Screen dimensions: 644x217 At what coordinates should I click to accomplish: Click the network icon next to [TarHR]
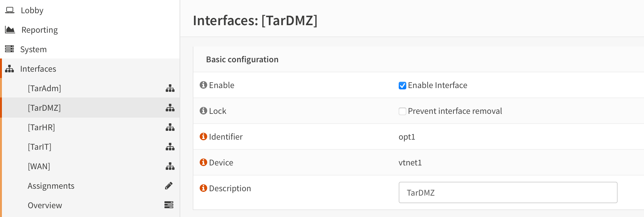point(170,127)
